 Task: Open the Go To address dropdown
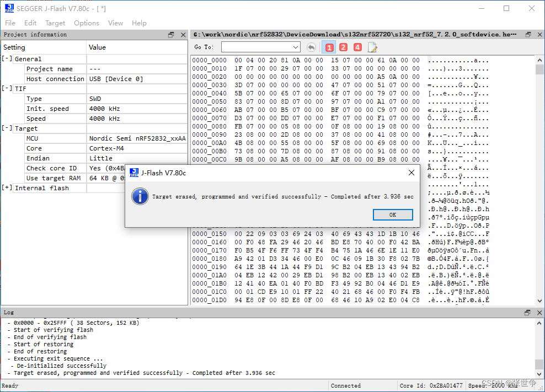point(296,47)
